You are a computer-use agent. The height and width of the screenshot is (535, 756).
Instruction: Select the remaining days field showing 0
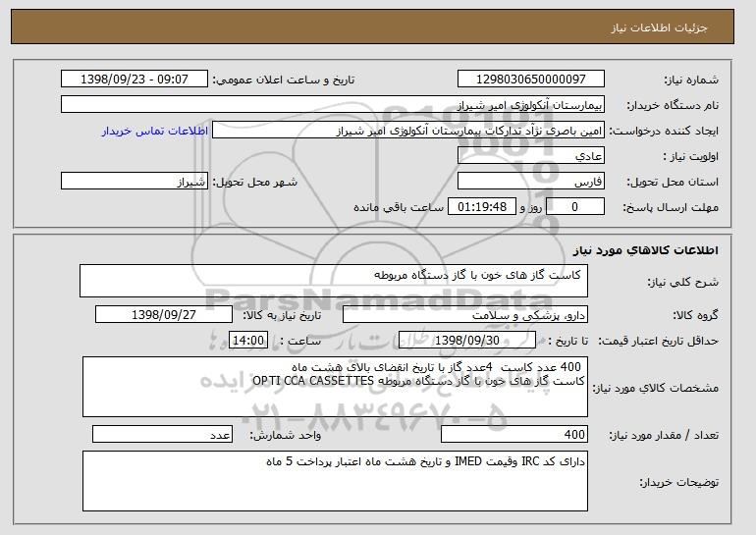(574, 207)
